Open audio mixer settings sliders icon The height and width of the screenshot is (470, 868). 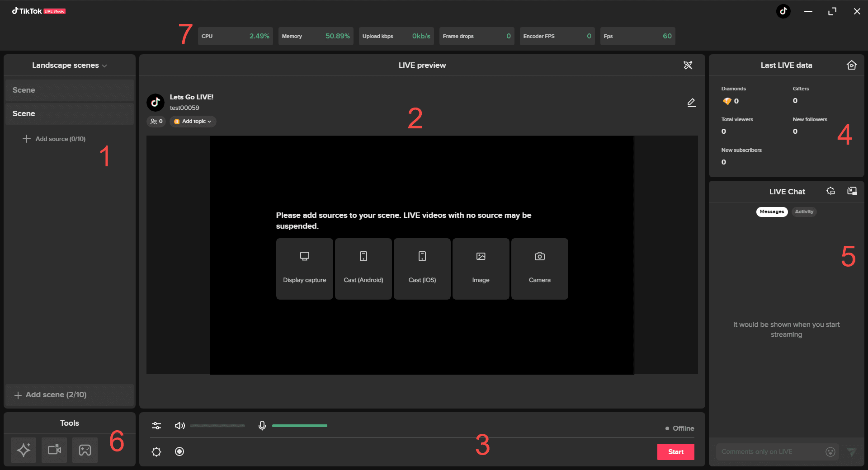coord(156,426)
